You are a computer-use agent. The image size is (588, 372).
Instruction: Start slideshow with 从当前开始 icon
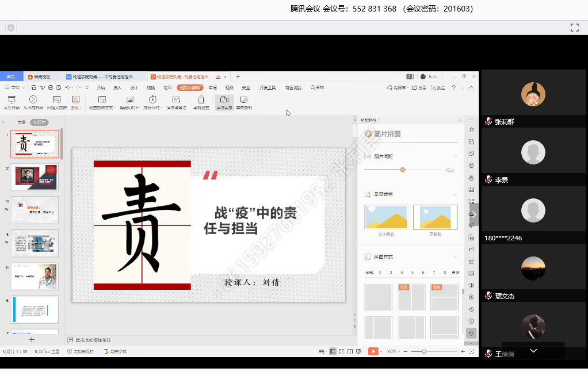tap(33, 100)
